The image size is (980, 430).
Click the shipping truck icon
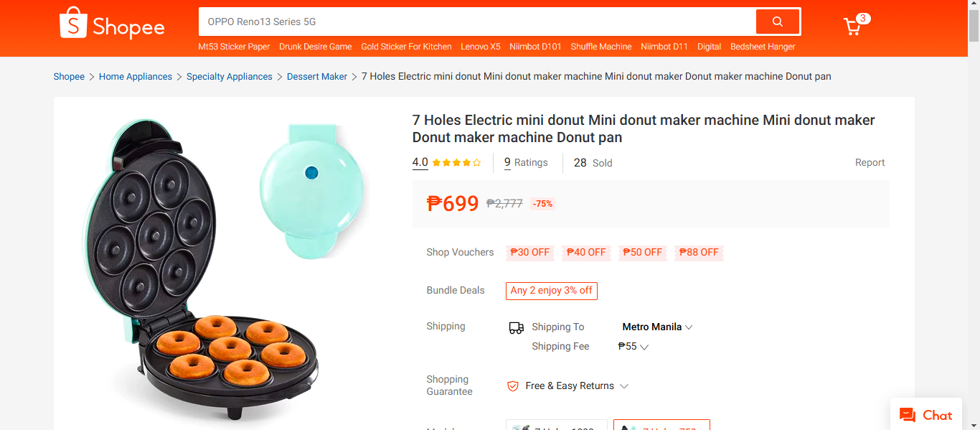516,327
